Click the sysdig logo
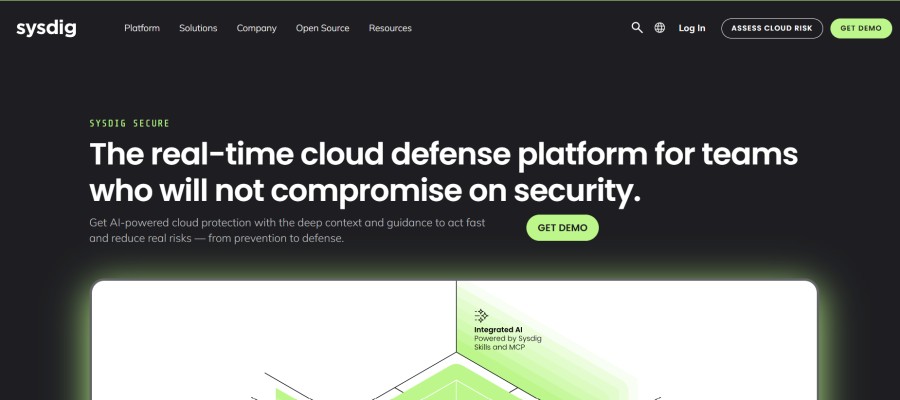 click(46, 28)
